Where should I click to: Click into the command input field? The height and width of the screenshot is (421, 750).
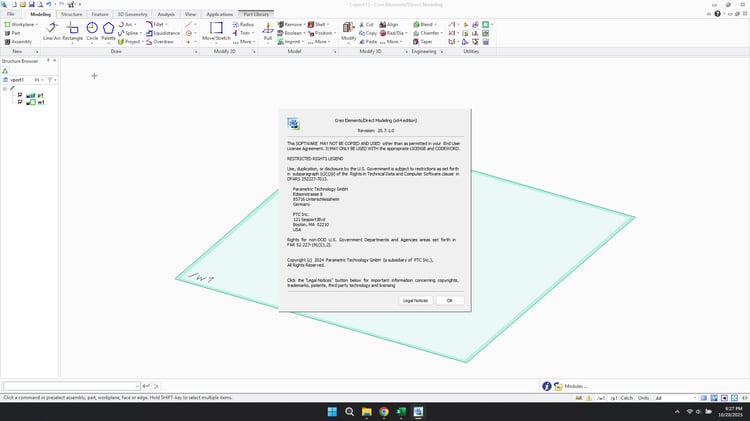point(69,386)
